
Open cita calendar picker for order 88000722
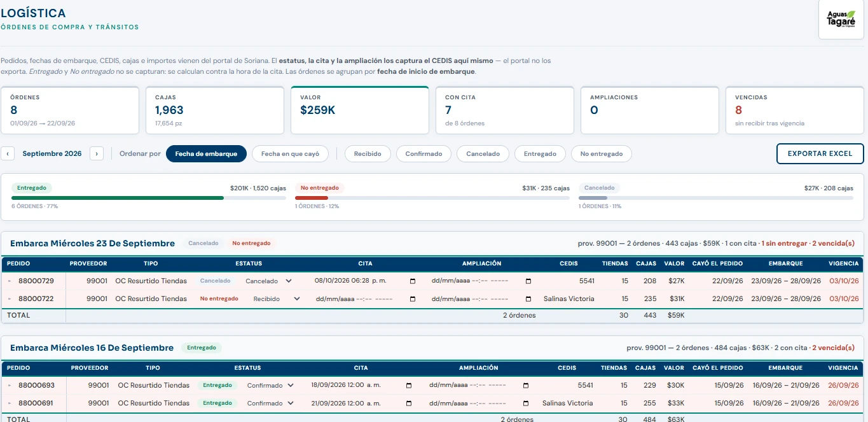pos(413,299)
